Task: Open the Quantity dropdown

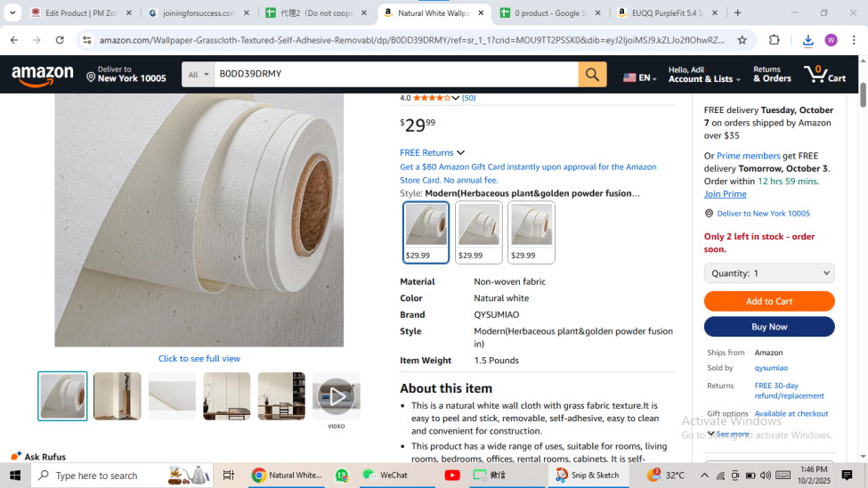Action: (769, 273)
